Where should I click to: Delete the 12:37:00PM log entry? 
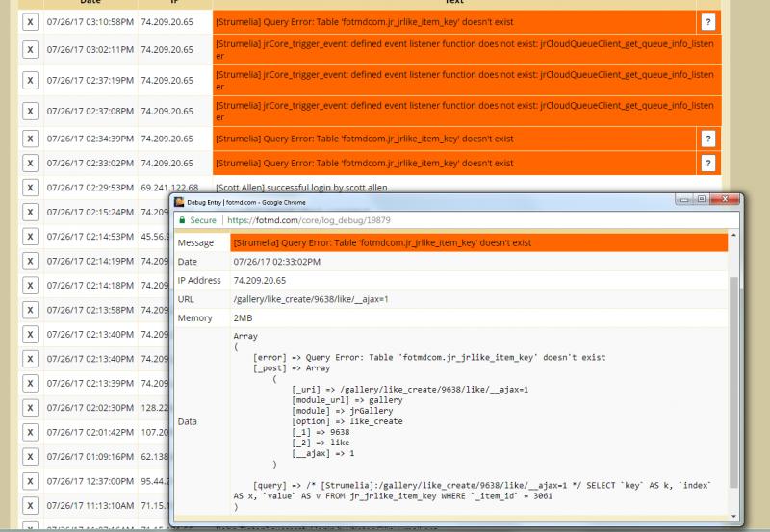30,481
